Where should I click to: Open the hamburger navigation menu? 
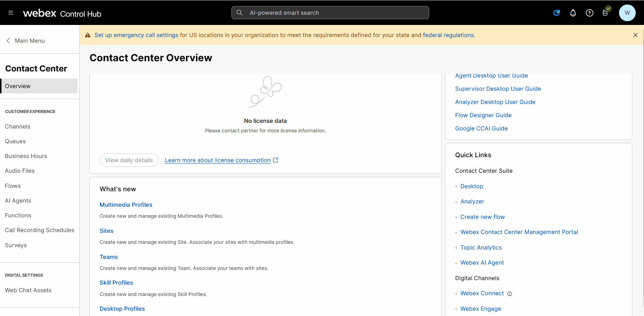coord(11,13)
